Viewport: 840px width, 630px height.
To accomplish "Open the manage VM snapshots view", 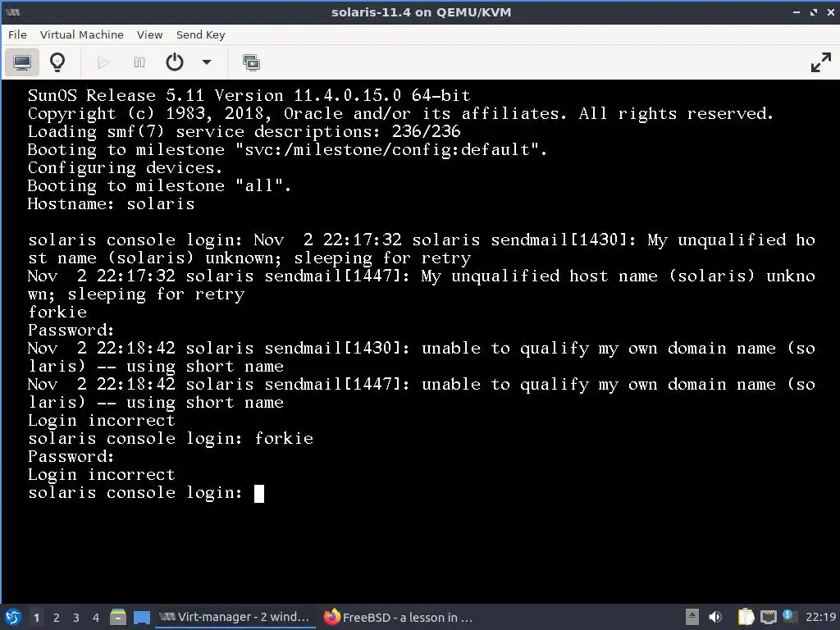I will tap(251, 62).
